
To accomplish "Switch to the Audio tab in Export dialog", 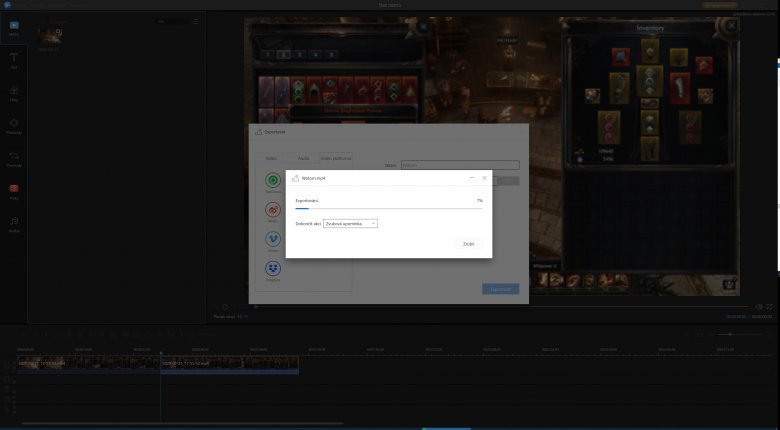I will tap(303, 158).
